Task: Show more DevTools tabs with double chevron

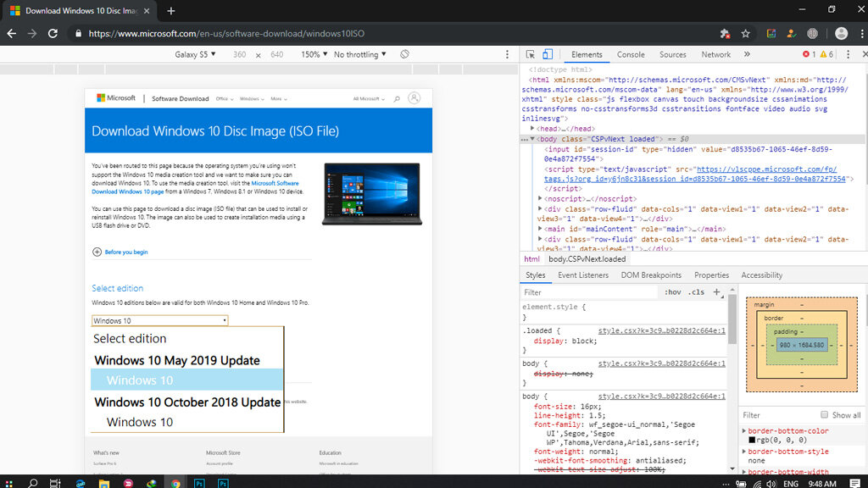Action: 747,54
